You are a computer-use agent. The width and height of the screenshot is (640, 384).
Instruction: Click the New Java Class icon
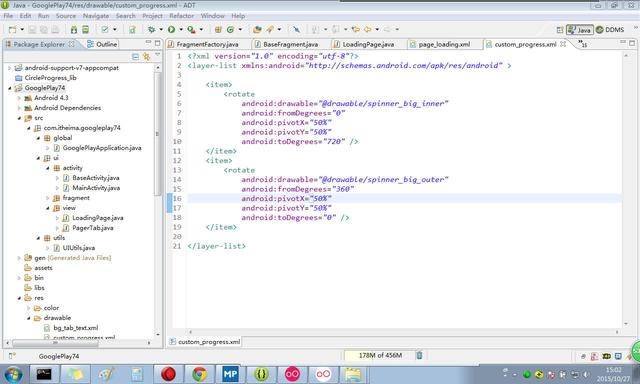230,29
